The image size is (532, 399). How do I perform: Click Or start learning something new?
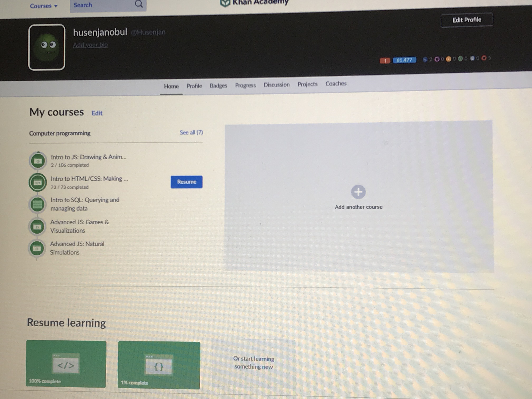click(254, 363)
